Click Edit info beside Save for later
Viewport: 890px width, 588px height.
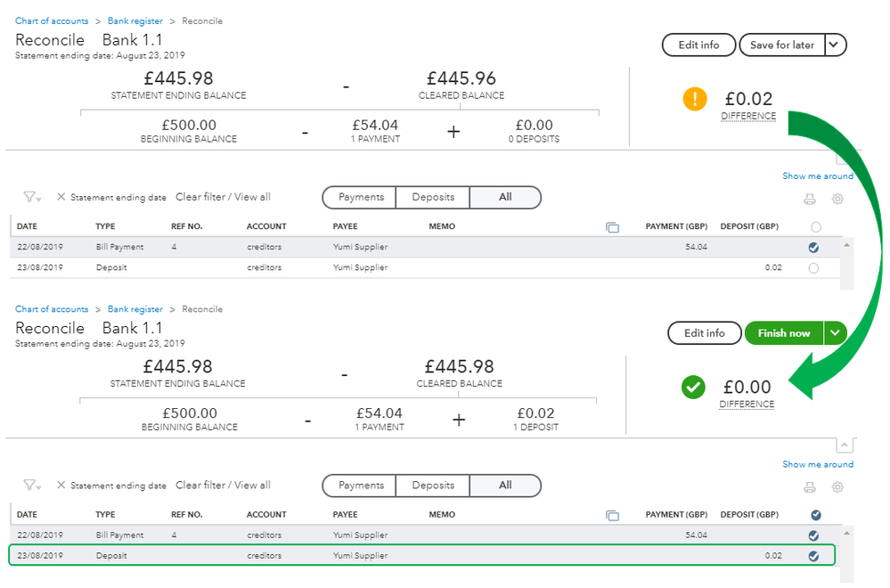coord(698,45)
